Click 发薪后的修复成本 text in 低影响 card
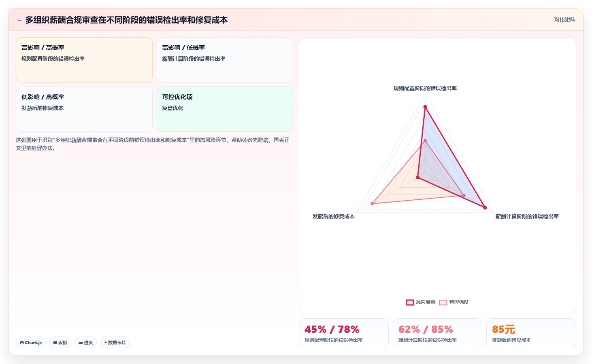This screenshot has width=592, height=364. point(43,108)
